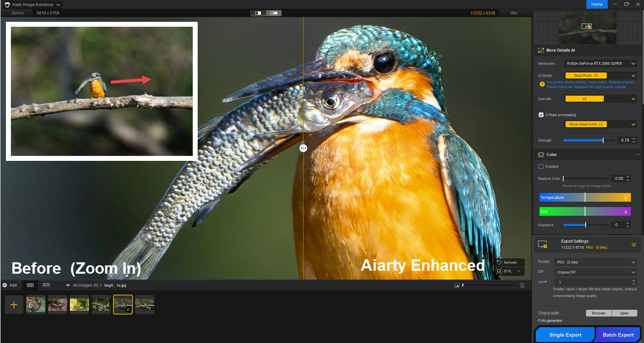Image resolution: width=644 pixels, height=343 pixels.
Task: Click the 5616 x 3159 source resolution text
Action: [48, 13]
